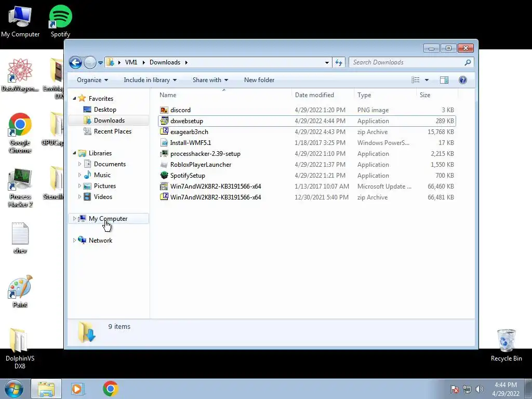The height and width of the screenshot is (399, 532).
Task: Select the Win7AndW2K8R2 Microsoft Update file icon
Action: coord(164,187)
